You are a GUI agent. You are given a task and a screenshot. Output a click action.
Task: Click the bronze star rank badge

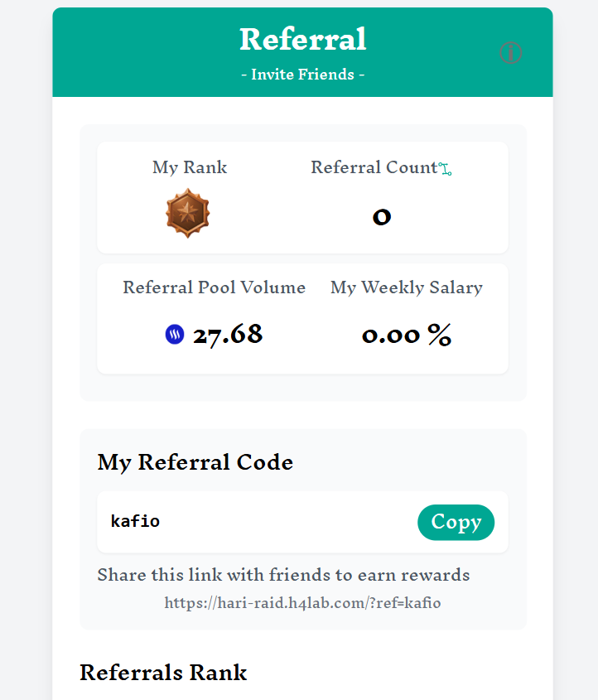[188, 213]
